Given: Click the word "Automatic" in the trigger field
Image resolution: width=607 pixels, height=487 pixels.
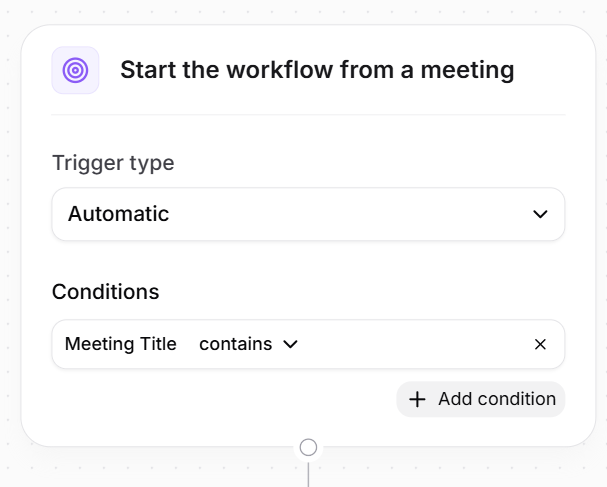Looking at the screenshot, I should tap(118, 214).
